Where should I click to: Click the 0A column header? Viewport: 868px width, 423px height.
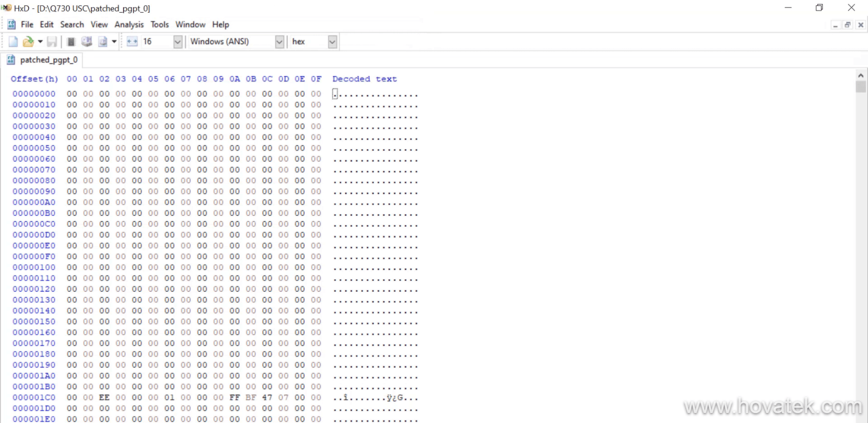[235, 79]
